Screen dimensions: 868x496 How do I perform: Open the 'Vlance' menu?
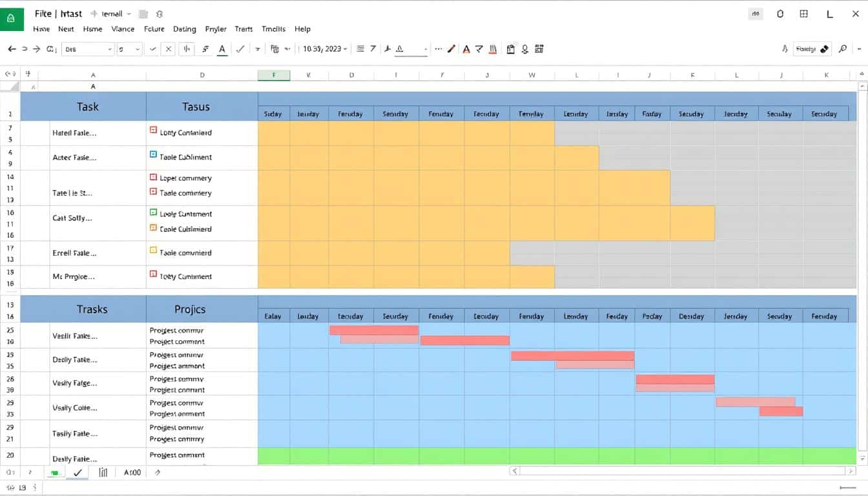point(123,29)
